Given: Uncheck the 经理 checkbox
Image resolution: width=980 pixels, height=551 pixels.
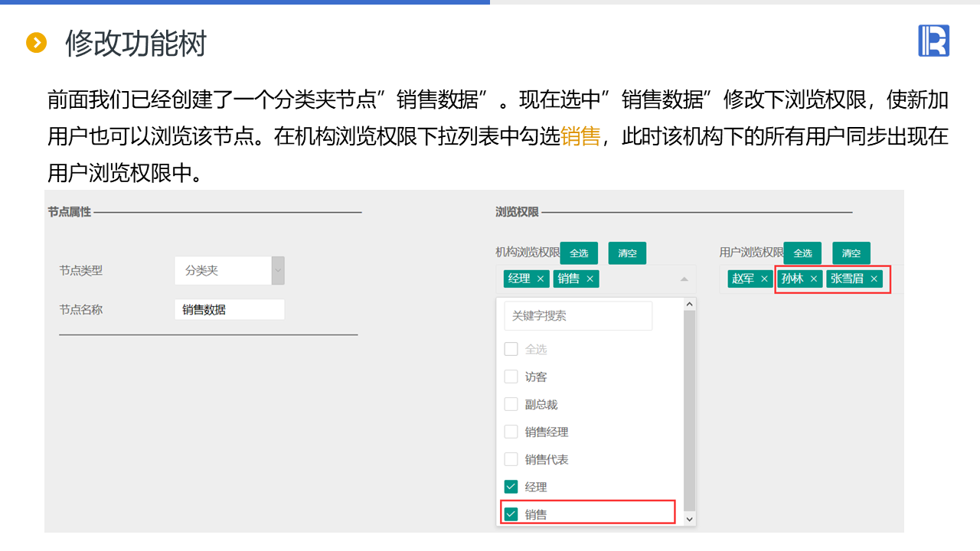Looking at the screenshot, I should click(511, 487).
